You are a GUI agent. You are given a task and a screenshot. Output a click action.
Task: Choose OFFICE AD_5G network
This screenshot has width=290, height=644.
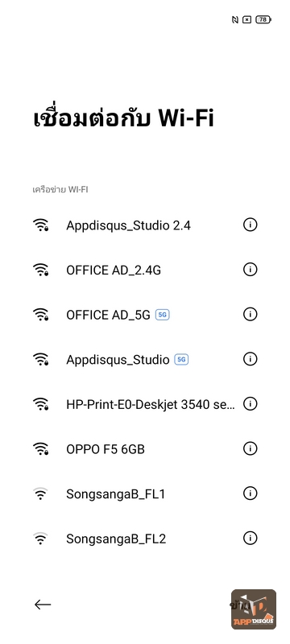coord(145,315)
